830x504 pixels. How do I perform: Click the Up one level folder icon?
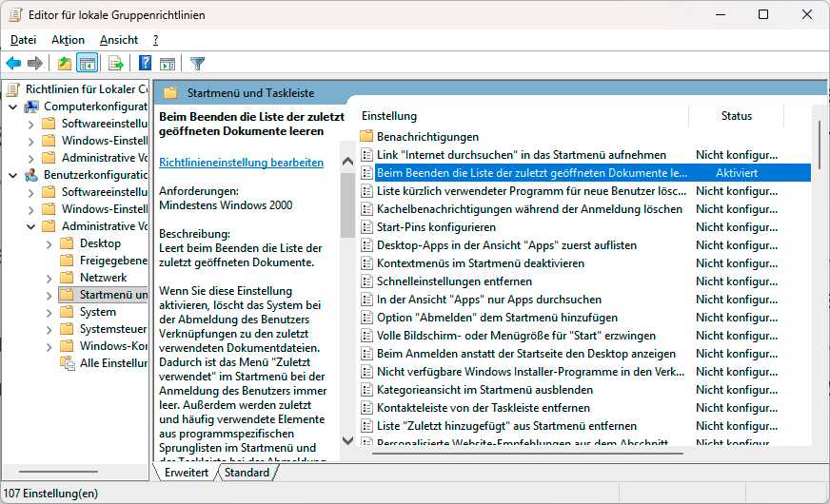[x=65, y=64]
